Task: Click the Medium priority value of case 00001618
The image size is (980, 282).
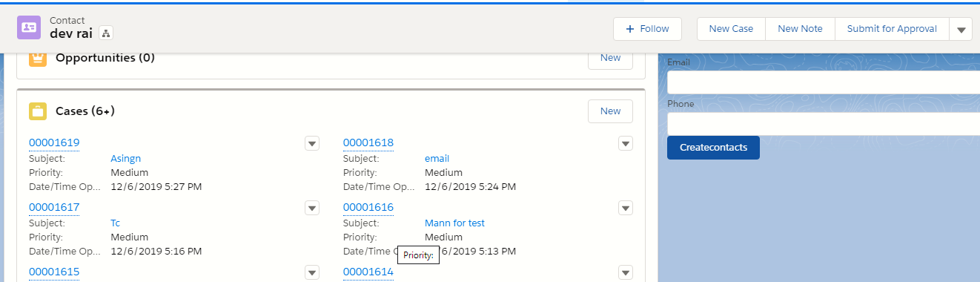Action: [x=444, y=173]
